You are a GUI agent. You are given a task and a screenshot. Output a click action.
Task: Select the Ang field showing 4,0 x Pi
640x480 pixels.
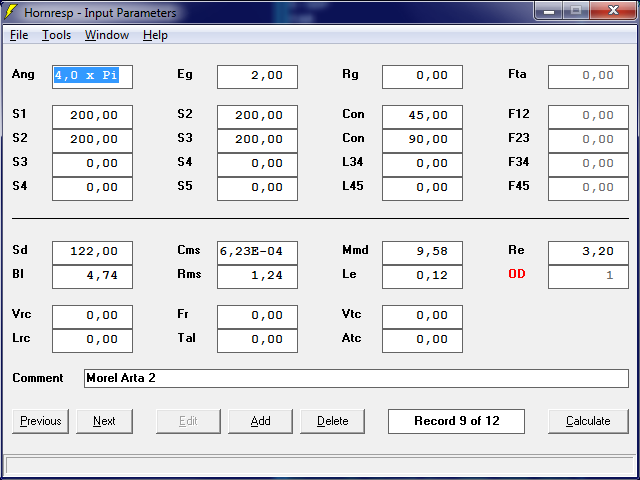coord(92,76)
